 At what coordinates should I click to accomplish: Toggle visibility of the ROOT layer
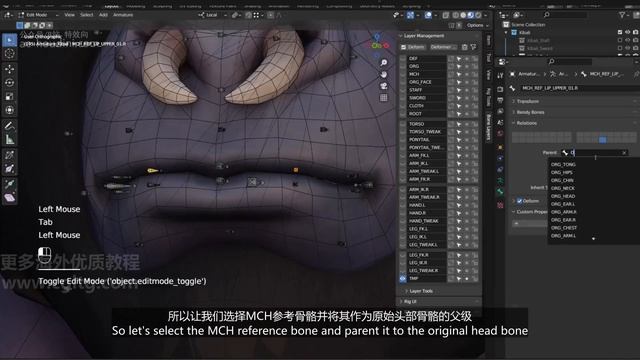pyautogui.click(x=403, y=114)
